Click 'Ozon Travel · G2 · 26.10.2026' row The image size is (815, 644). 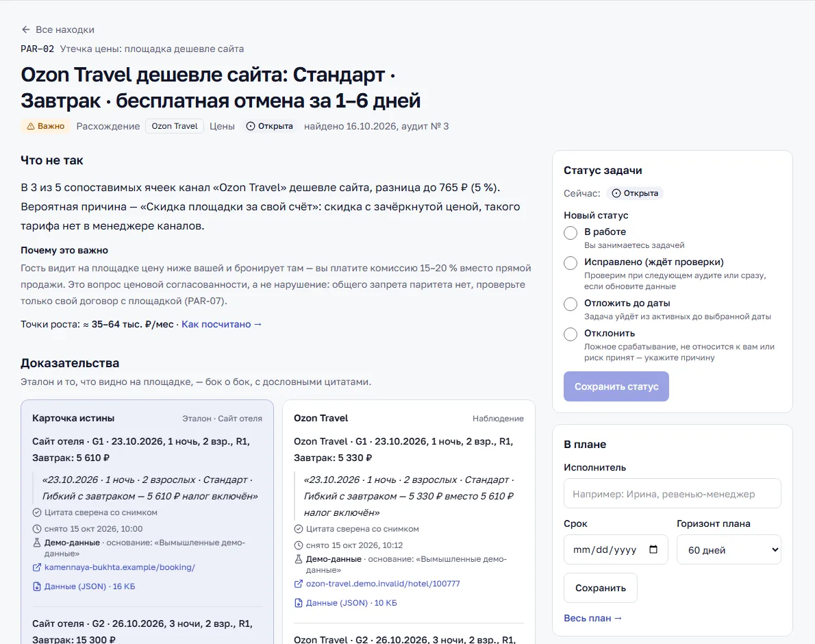click(404, 639)
